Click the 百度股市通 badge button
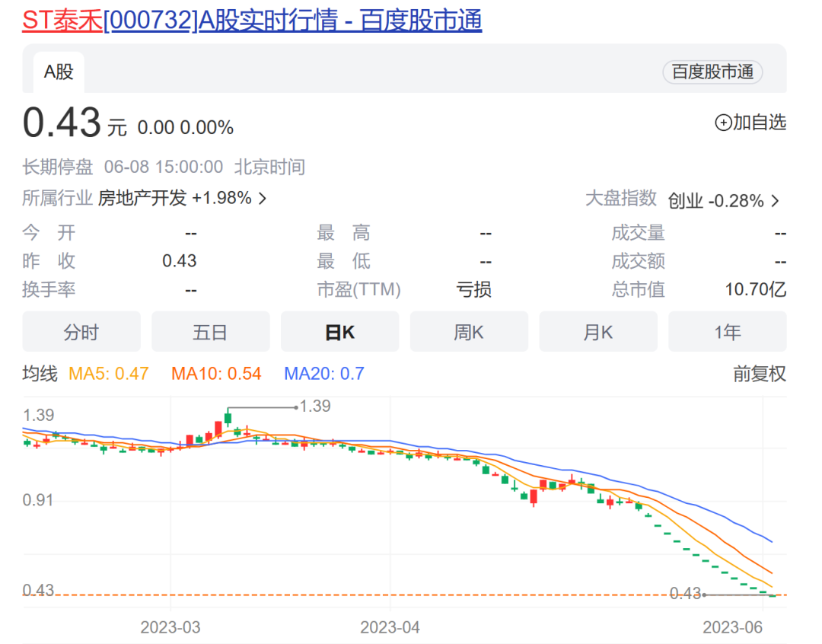822x644 pixels. pyautogui.click(x=712, y=72)
